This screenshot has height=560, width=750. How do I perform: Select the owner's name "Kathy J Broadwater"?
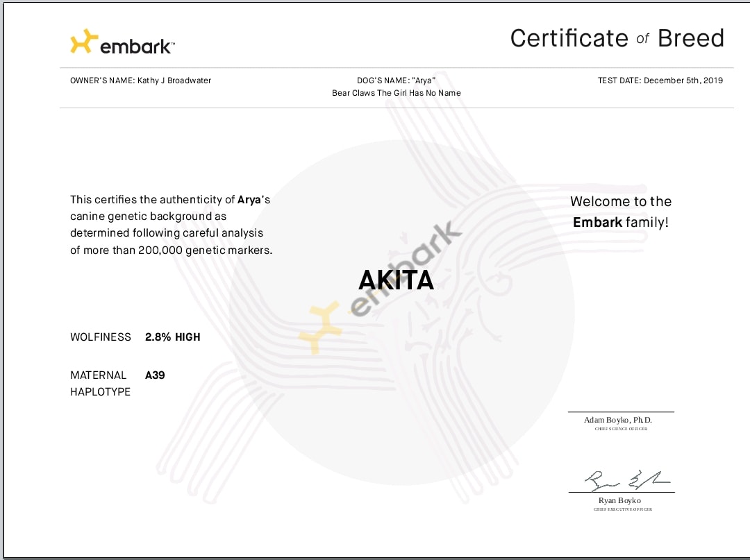(174, 80)
